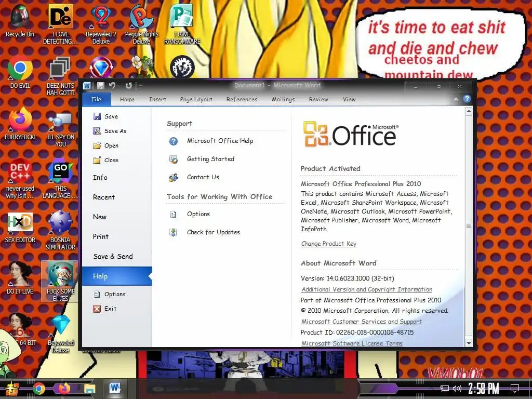Image resolution: width=532 pixels, height=399 pixels.
Task: Select the ILL SPY ON YOU desktop icon
Action: [x=60, y=129]
